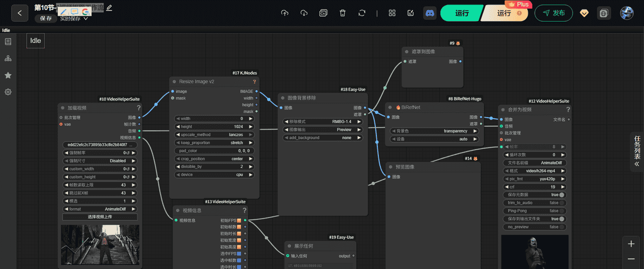Open the star favorites sidebar icon
Screen dimensions: 644x269
[x=8, y=75]
